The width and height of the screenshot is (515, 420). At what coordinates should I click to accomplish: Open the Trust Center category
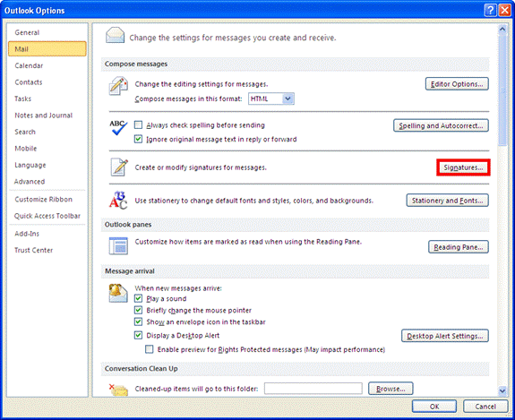(x=47, y=250)
